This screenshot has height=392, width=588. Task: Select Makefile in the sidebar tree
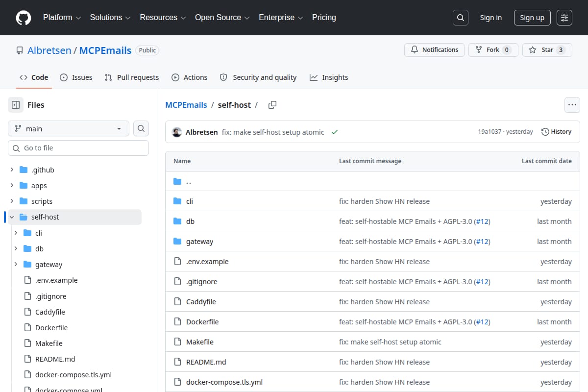click(49, 343)
